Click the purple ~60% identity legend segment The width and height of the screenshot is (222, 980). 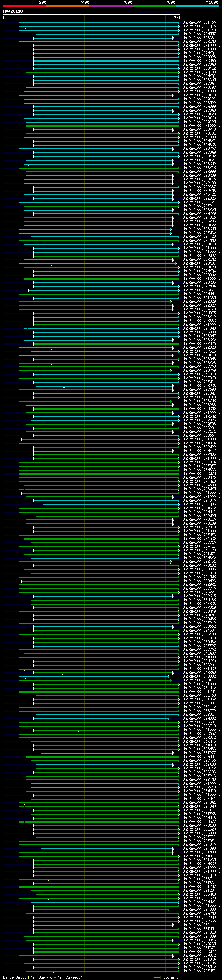point(111,6)
